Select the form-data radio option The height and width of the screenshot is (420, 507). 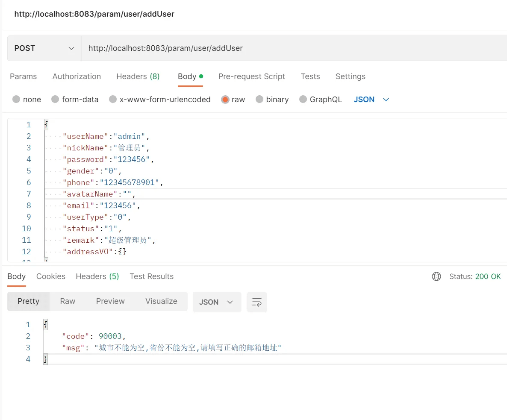pos(55,100)
